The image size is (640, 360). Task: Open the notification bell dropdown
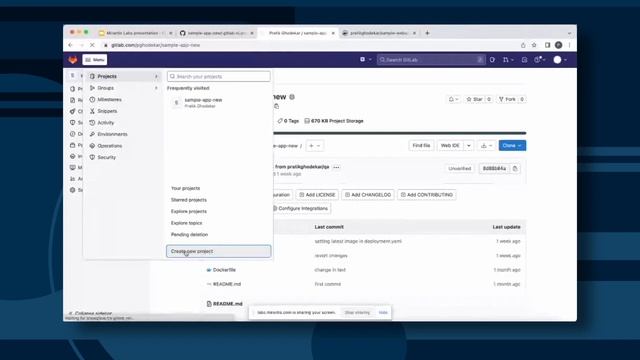pyautogui.click(x=453, y=99)
